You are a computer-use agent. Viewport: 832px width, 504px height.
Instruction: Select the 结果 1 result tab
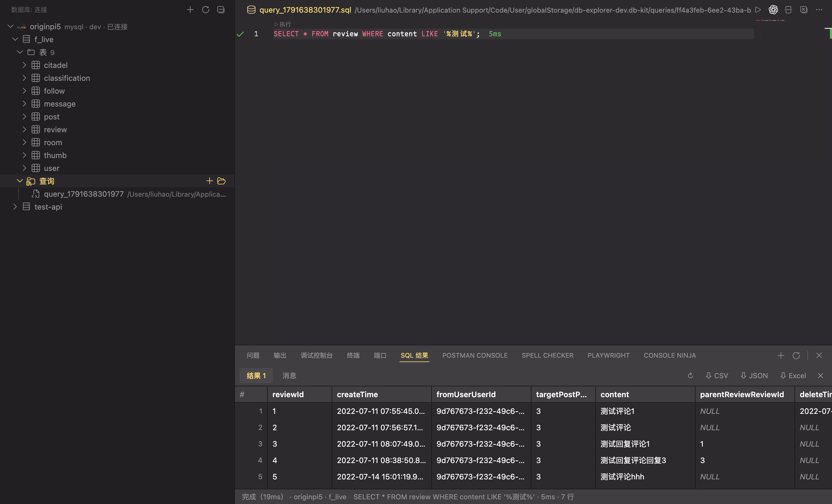(x=256, y=376)
